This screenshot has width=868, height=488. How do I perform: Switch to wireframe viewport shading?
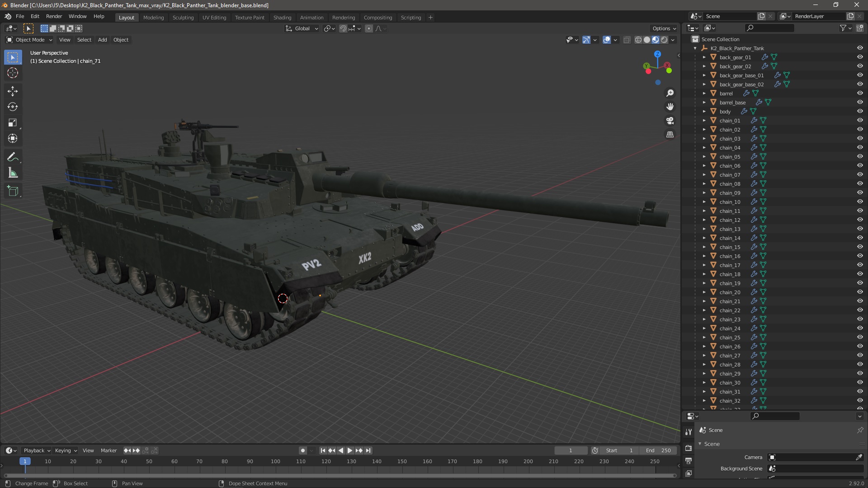pyautogui.click(x=638, y=40)
